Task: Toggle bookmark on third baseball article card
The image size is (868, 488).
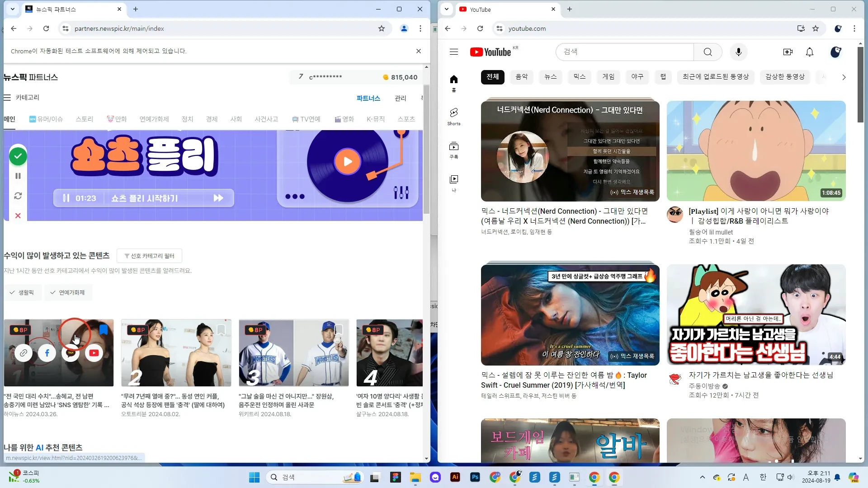Action: 339,329
